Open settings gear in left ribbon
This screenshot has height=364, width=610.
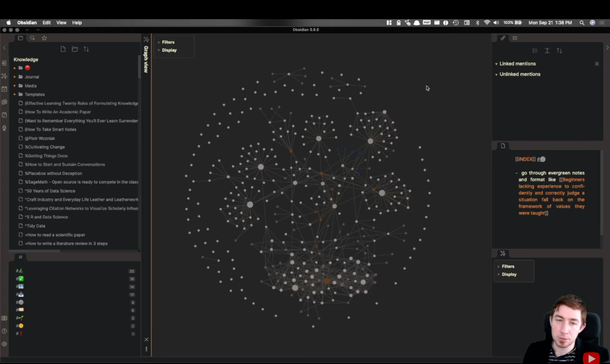coord(4,344)
